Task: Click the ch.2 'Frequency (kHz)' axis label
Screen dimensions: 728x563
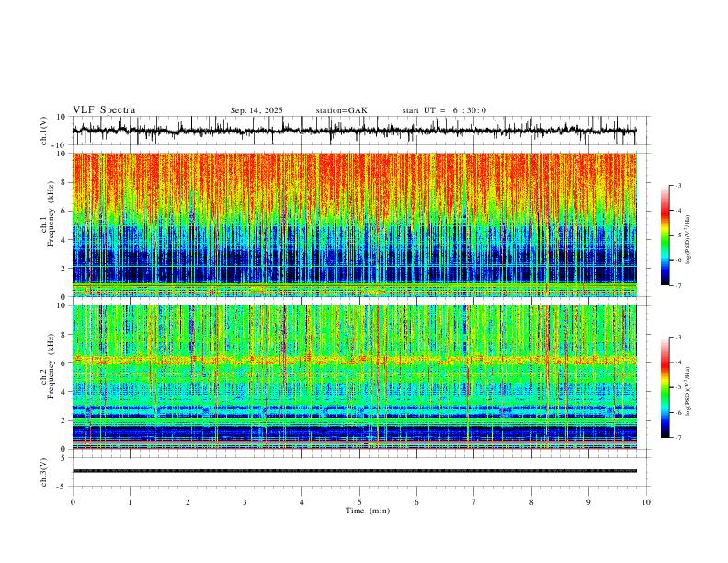Action: coord(51,365)
